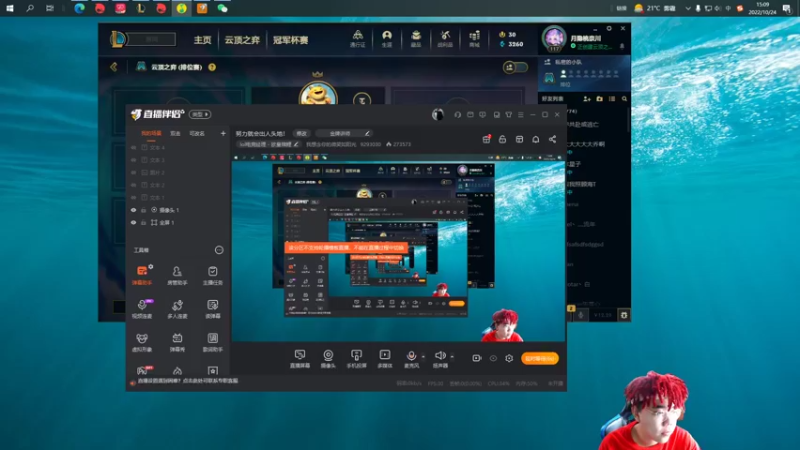This screenshot has height=450, width=800.
Task: Open the hamburger menu in the streaming app title bar
Action: [x=521, y=115]
